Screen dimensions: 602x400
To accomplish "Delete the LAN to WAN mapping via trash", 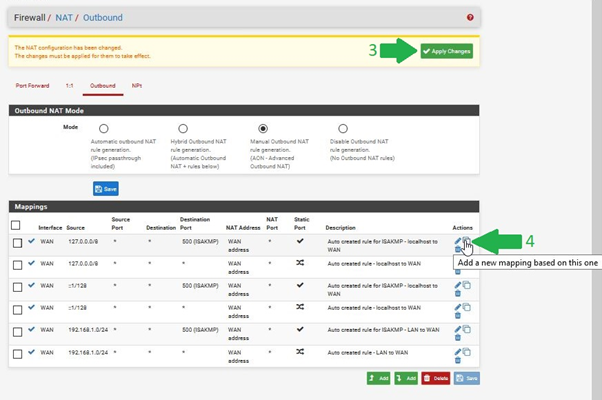I will point(458,358).
